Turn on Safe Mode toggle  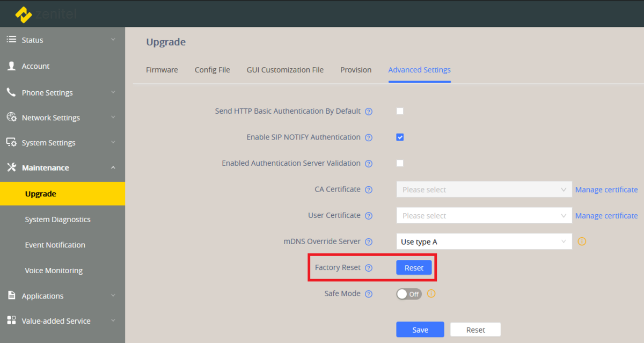click(408, 294)
